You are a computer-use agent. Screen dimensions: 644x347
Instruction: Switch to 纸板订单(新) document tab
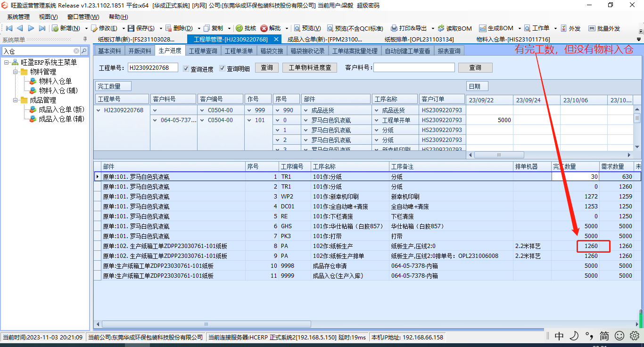136,39
